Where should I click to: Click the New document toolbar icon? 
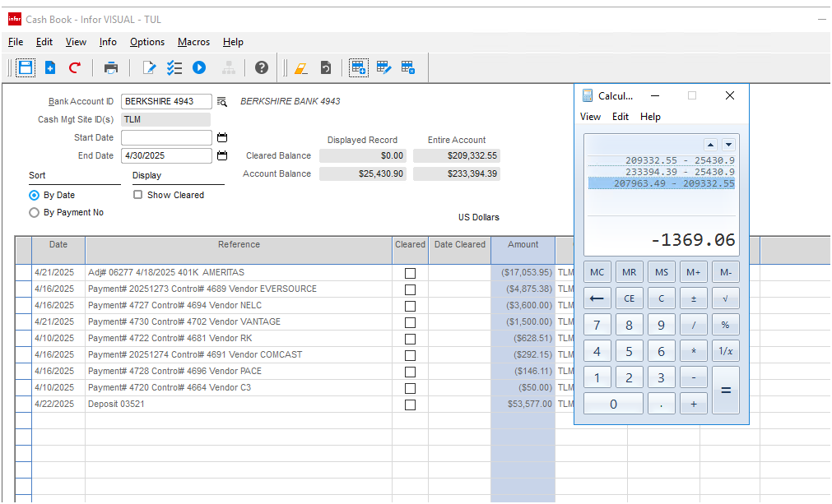tap(50, 68)
